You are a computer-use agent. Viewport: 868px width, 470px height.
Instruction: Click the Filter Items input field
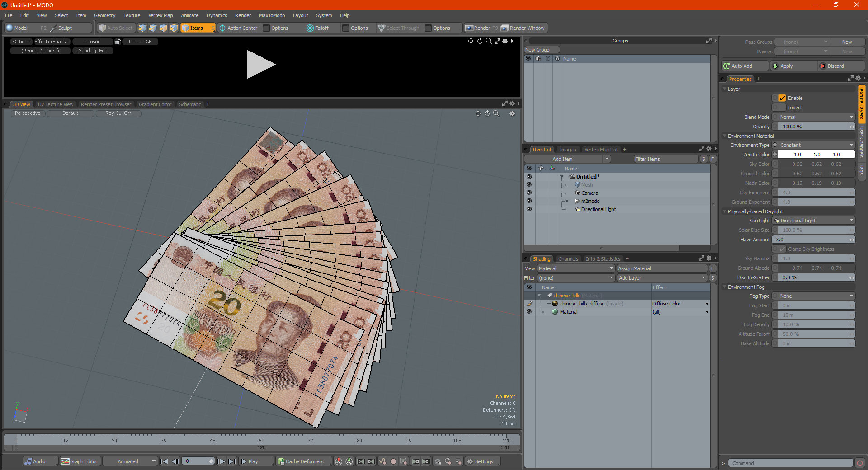click(666, 159)
